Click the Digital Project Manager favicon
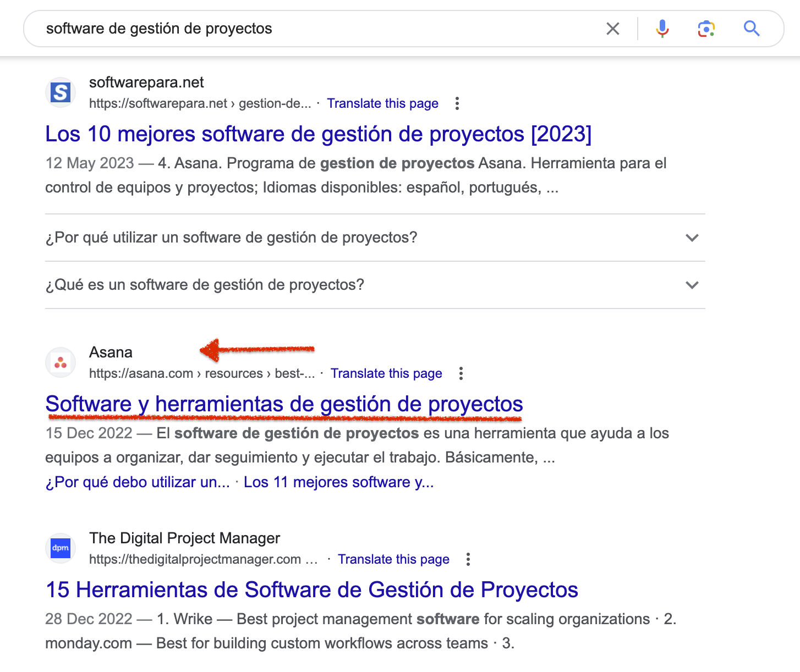800x672 pixels. click(x=61, y=548)
